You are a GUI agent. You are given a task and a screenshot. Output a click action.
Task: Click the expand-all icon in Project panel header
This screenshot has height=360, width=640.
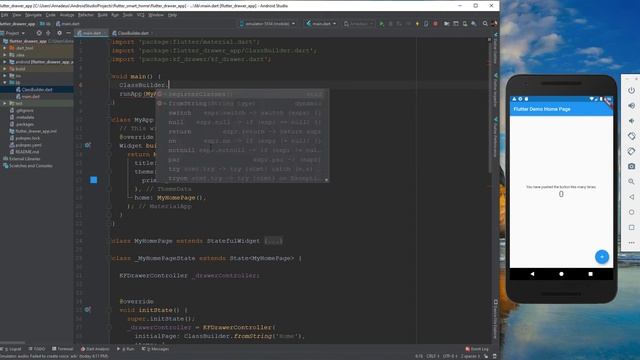click(48, 33)
